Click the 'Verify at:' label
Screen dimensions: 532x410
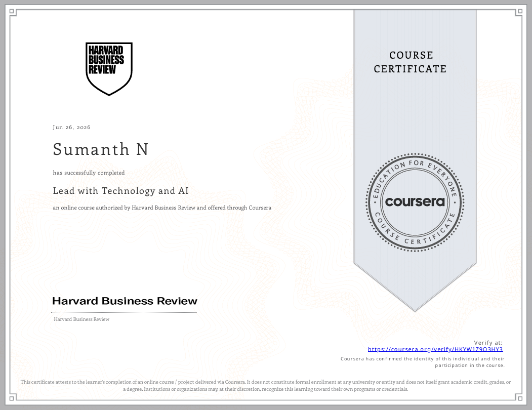click(488, 343)
